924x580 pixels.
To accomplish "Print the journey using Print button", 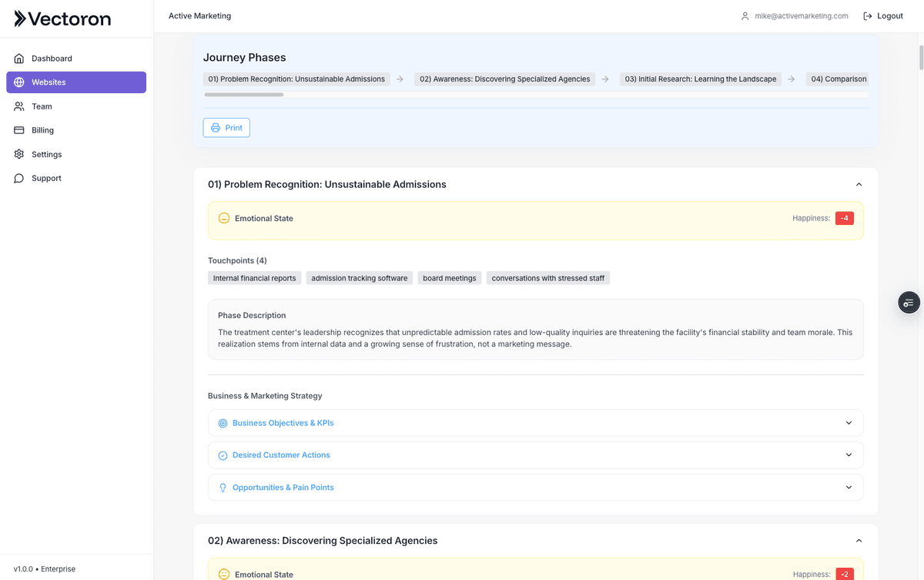I will point(226,128).
